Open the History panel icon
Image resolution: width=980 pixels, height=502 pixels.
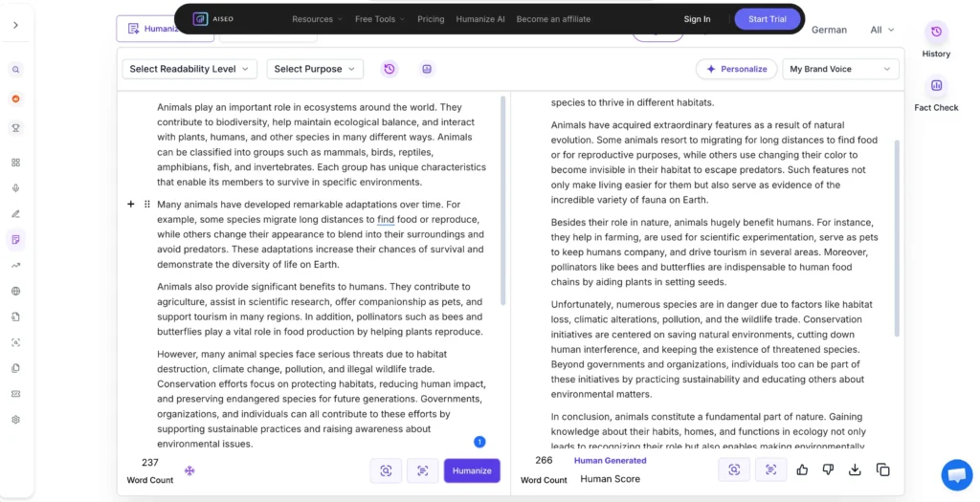click(936, 32)
